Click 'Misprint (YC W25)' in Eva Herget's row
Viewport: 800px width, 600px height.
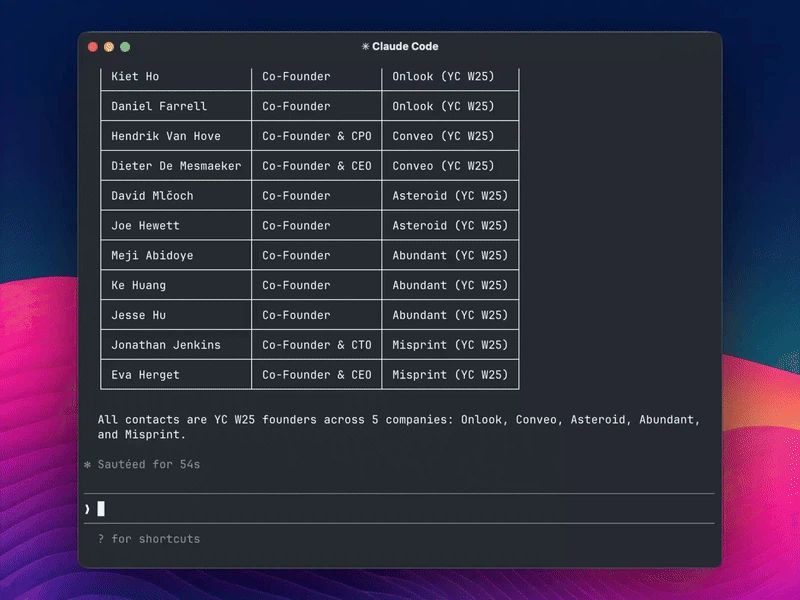pos(450,375)
